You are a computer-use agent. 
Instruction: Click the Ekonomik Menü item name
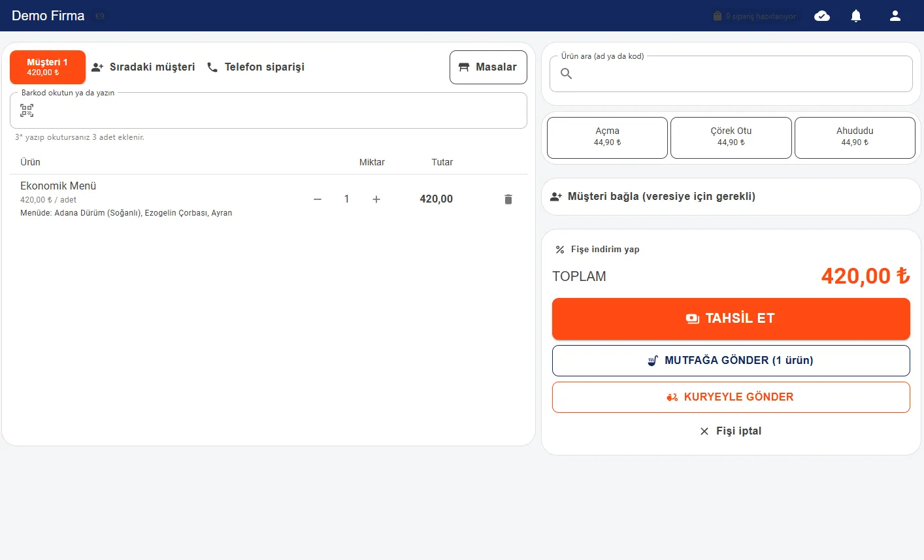[58, 186]
